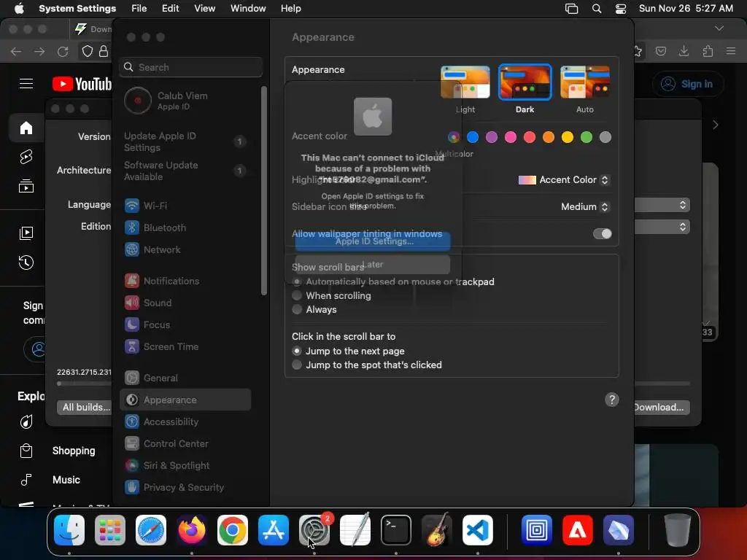
Task: Open Sound settings in sidebar
Action: [x=185, y=303]
